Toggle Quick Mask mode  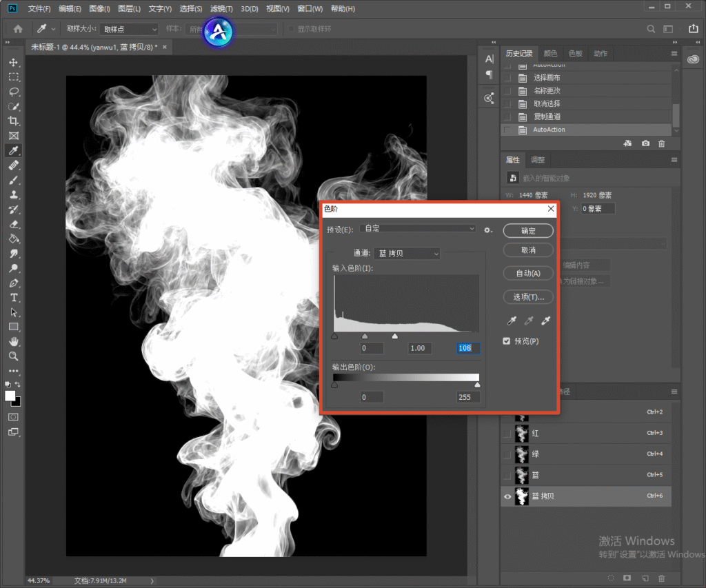point(14,417)
